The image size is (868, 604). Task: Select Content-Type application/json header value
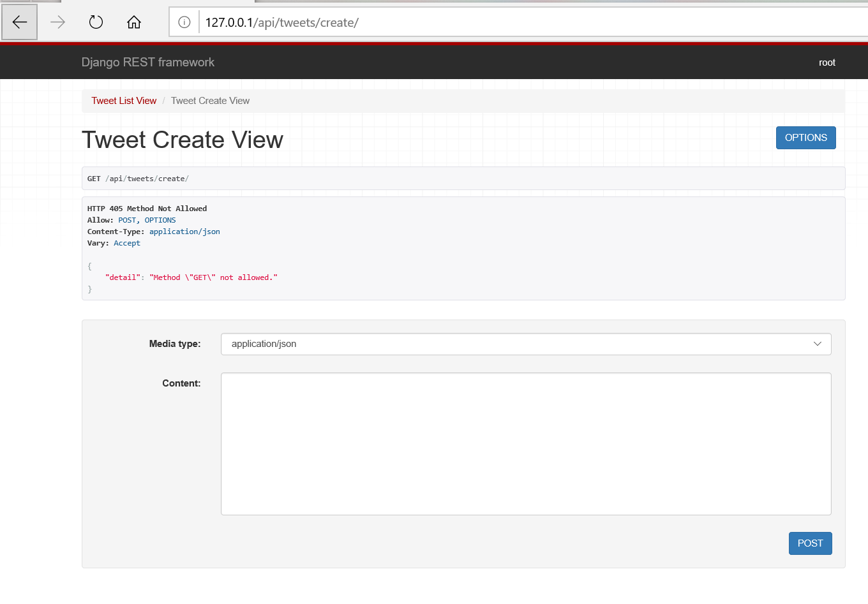click(x=184, y=232)
